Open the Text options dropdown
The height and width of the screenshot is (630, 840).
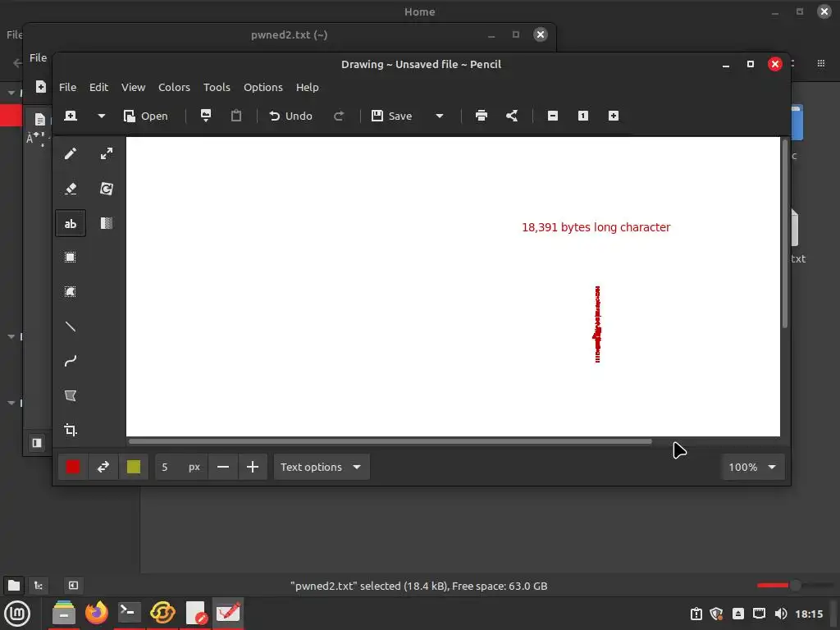pos(322,467)
